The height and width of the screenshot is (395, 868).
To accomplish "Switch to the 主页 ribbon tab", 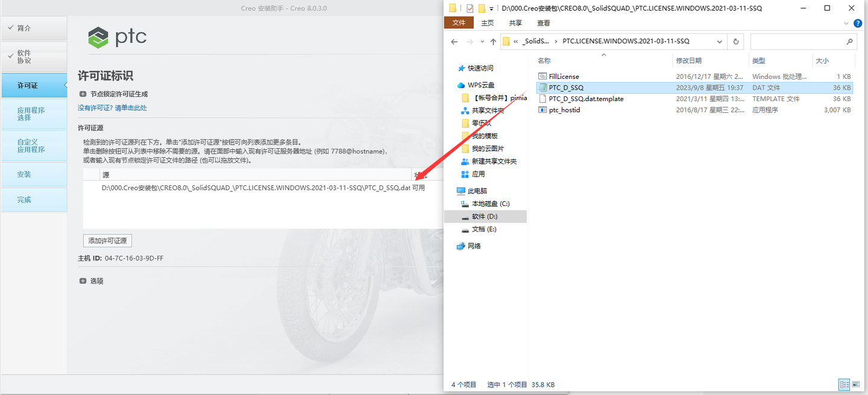I will (x=487, y=23).
